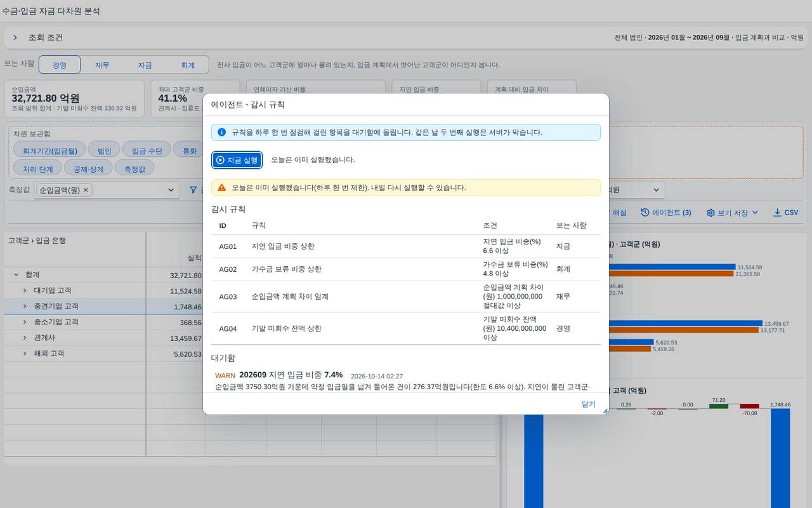Close the dialog with 닫기
Image resolution: width=812 pixels, height=508 pixels.
tap(589, 404)
